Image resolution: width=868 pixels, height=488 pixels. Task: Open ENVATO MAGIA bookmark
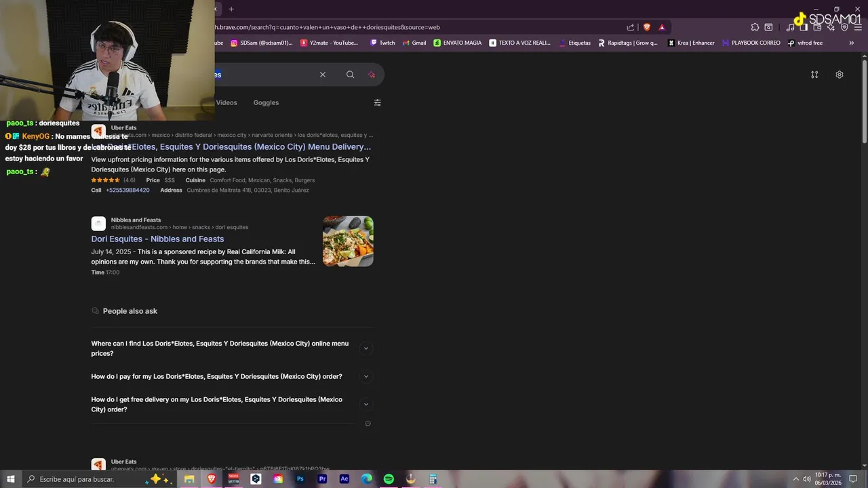tap(458, 43)
